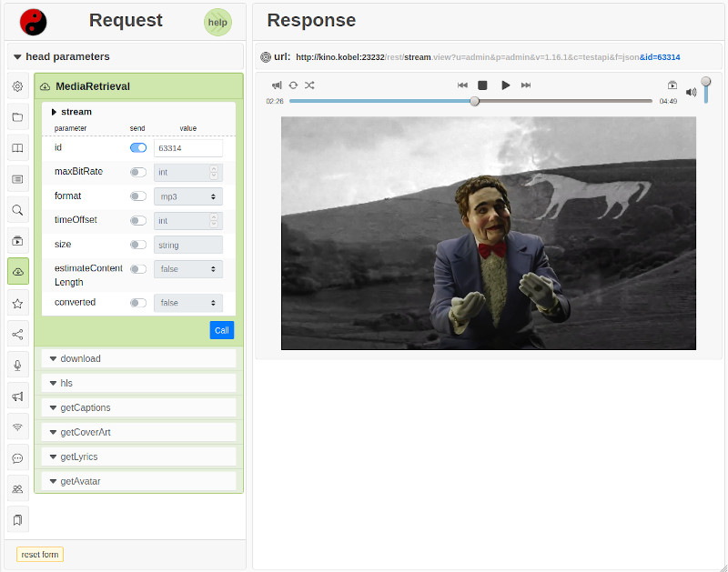
Task: Enable sending the timeOffset parameter
Action: [138, 220]
